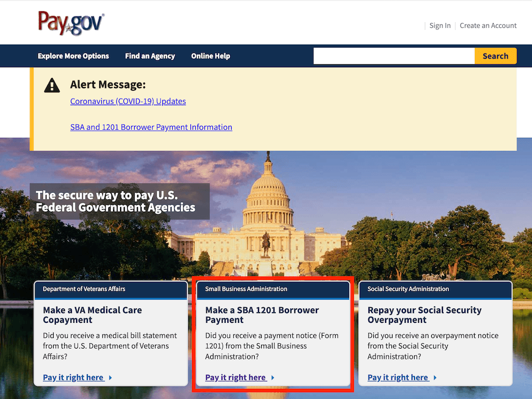Click the 'Alert Message:' heading
Screen dimensions: 532x399
[108, 85]
